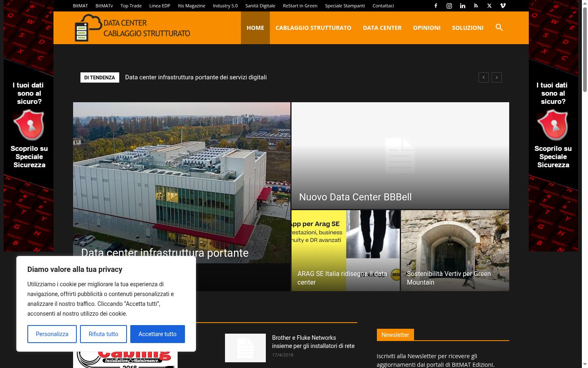Image resolution: width=588 pixels, height=368 pixels.
Task: Show previous trending article arrow
Action: coord(483,77)
